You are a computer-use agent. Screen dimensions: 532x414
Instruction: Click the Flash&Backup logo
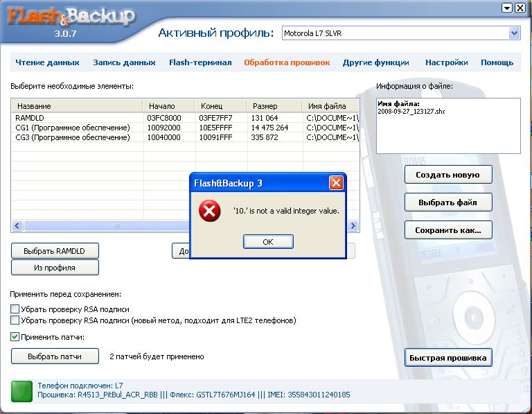71,17
